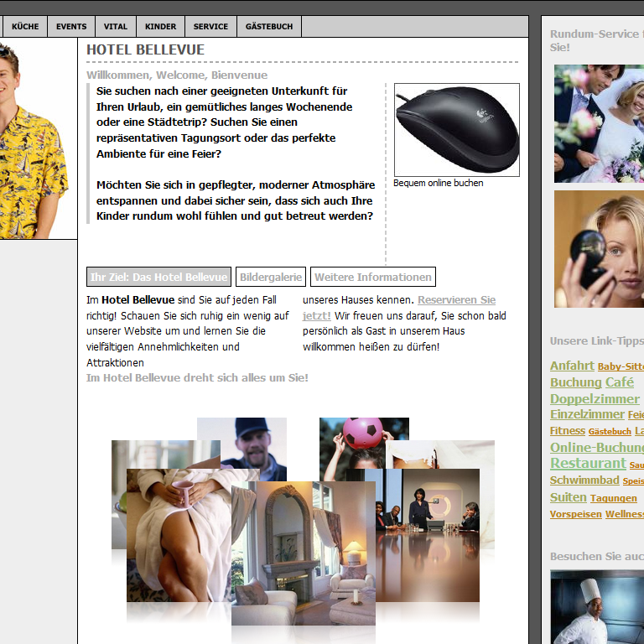Click the bold 'Hotel Bellevue' text in paragraph
This screenshot has width=644, height=644.
pyautogui.click(x=138, y=300)
